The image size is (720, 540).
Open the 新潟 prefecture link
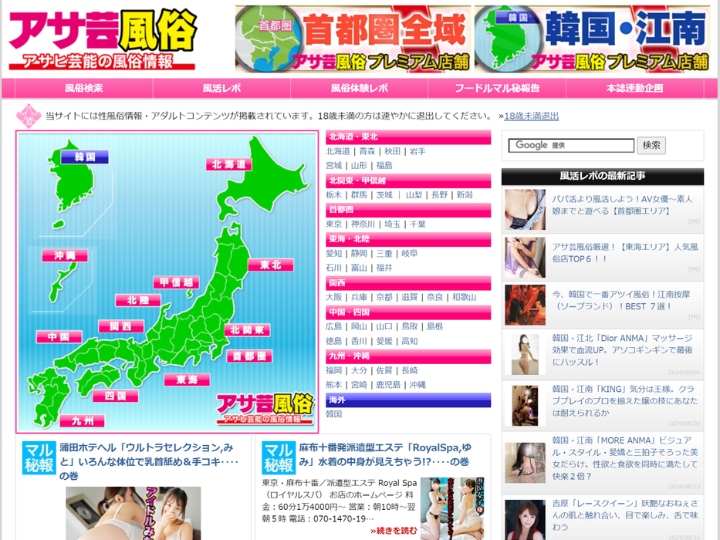tap(464, 195)
